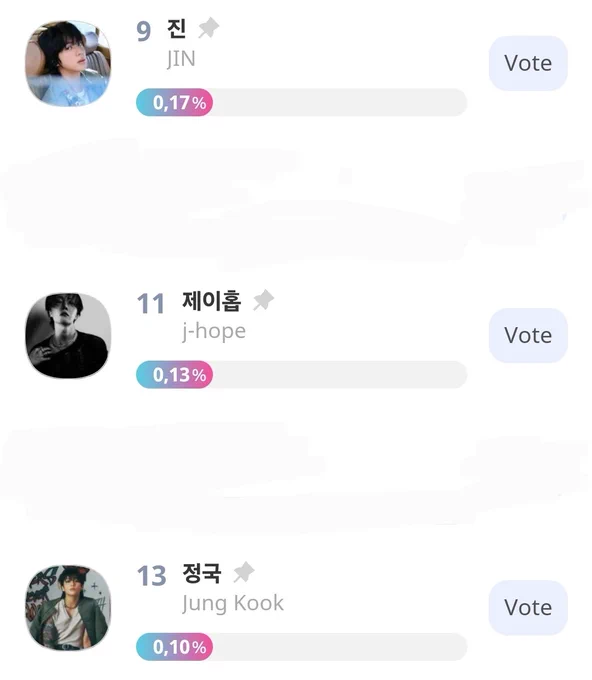This screenshot has height=680, width=592.
Task: Click the 0,13% progress bar
Action: 301,374
